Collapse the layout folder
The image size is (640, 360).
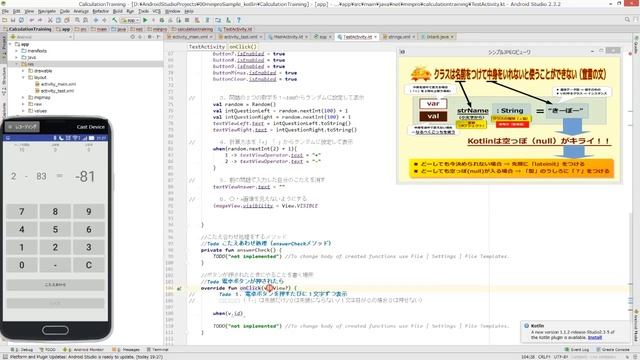coord(23,78)
